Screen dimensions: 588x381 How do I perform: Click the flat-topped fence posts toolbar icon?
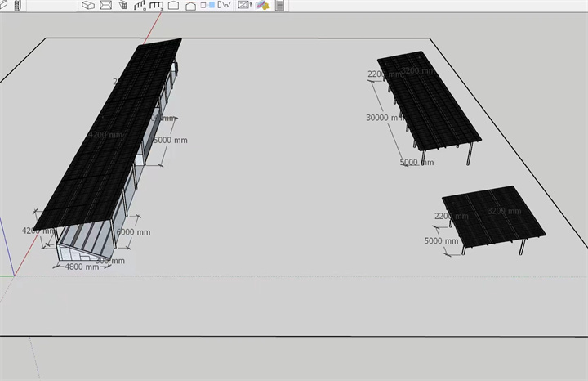(x=157, y=5)
